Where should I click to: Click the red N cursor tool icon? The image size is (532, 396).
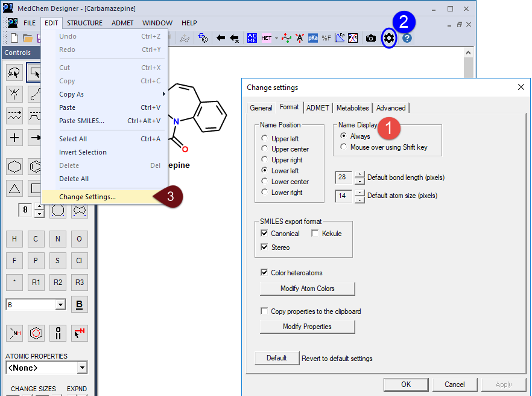point(80,333)
